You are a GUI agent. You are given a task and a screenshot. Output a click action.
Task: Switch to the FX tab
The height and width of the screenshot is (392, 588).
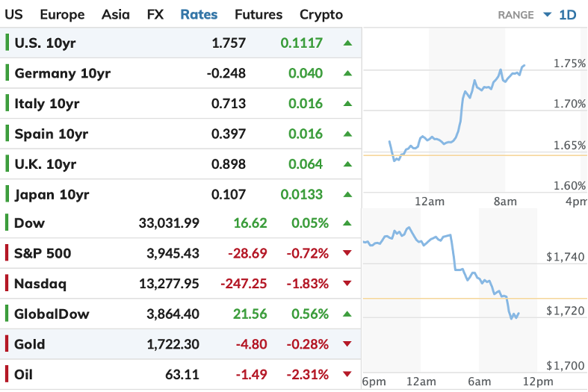[x=155, y=15]
